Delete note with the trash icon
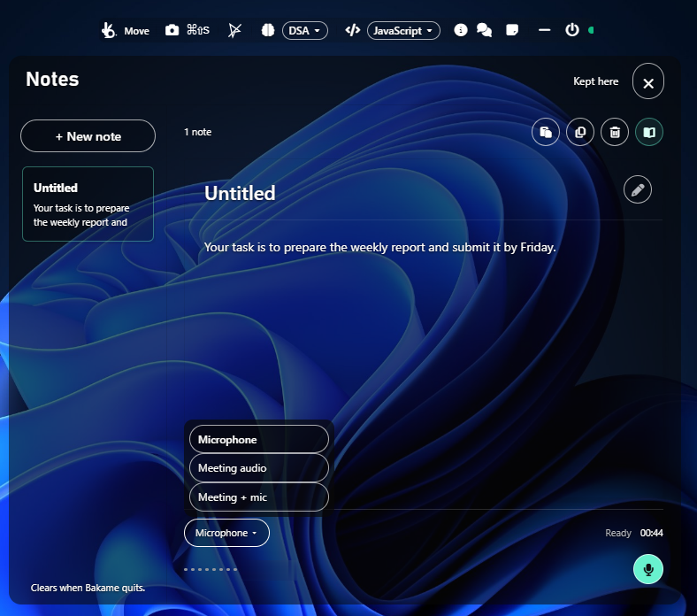The image size is (697, 616). point(615,132)
